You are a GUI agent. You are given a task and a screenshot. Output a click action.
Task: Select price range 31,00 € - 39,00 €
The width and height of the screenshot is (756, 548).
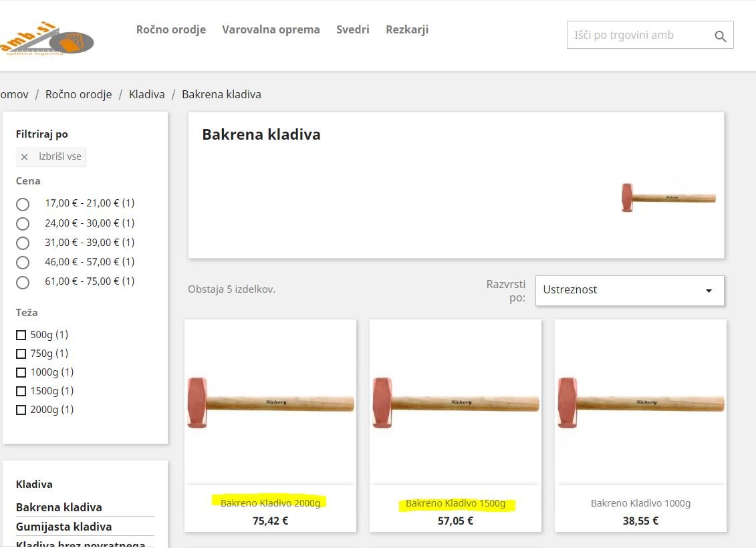pyautogui.click(x=23, y=243)
